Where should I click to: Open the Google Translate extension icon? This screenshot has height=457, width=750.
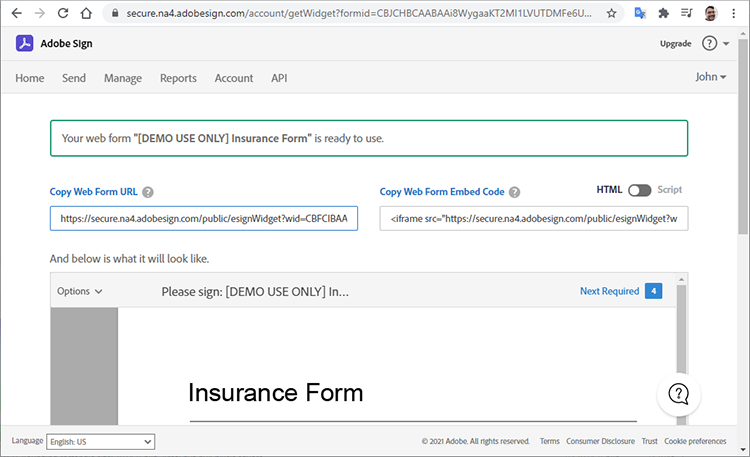(x=640, y=13)
